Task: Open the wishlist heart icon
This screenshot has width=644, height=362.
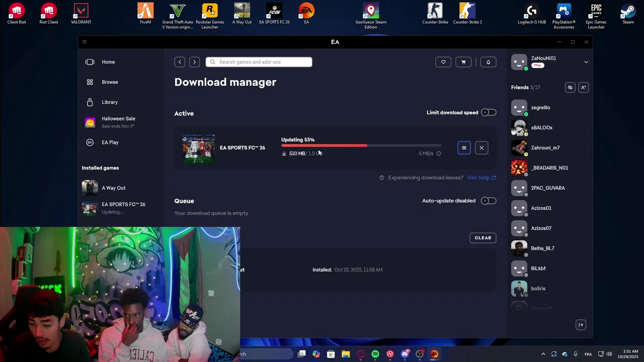Action: 443,62
